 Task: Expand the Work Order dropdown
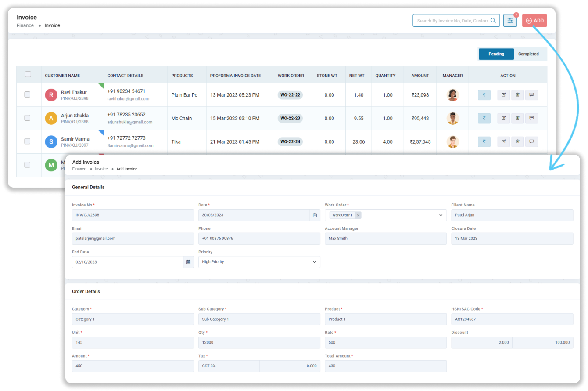point(441,215)
